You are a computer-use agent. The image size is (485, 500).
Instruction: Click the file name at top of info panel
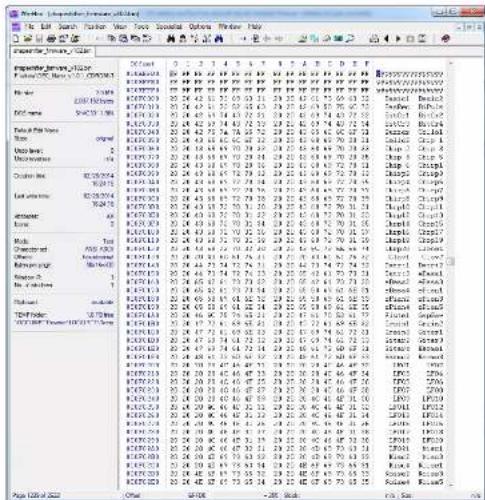coord(53,68)
